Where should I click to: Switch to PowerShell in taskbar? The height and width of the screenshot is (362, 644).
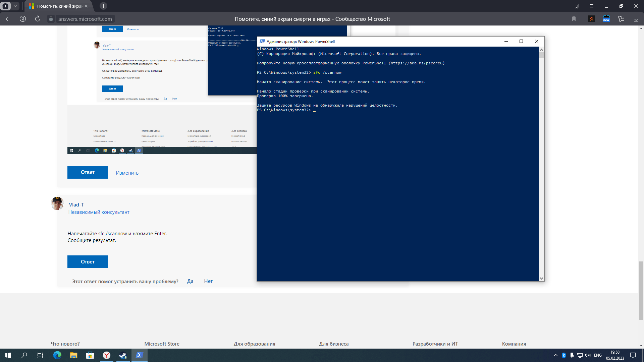click(139, 355)
